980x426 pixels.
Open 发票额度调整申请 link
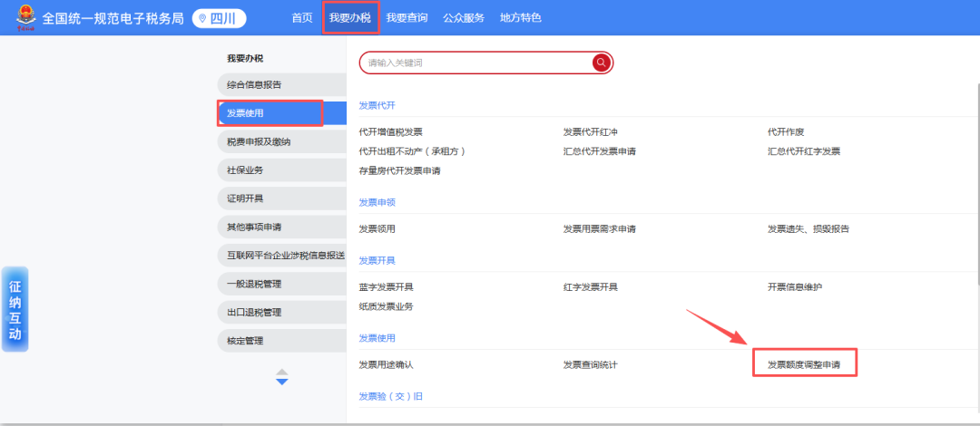click(x=804, y=364)
